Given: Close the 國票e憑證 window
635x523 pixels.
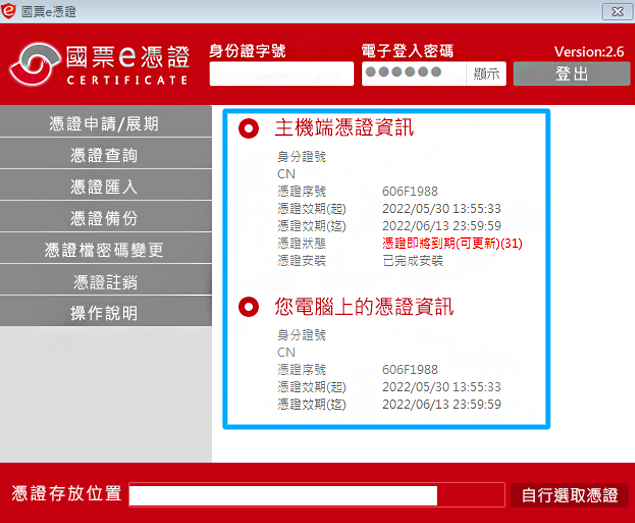Looking at the screenshot, I should click(x=616, y=10).
